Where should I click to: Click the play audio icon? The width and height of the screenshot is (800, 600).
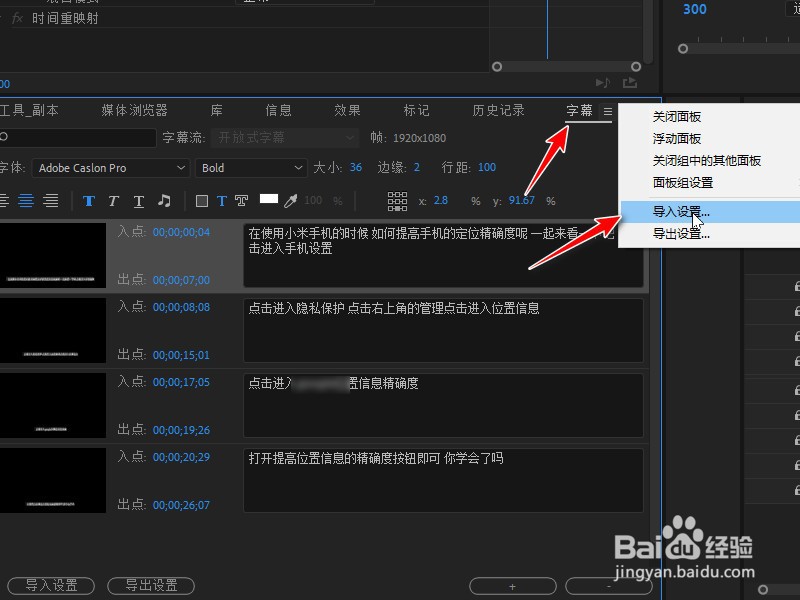603,83
